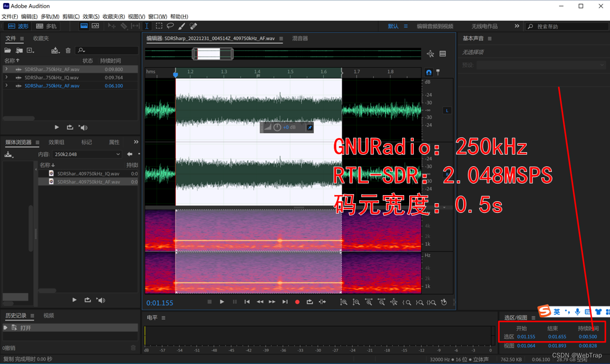Show the spectral frequency display
The width and height of the screenshot is (610, 364).
pyautogui.click(x=84, y=26)
